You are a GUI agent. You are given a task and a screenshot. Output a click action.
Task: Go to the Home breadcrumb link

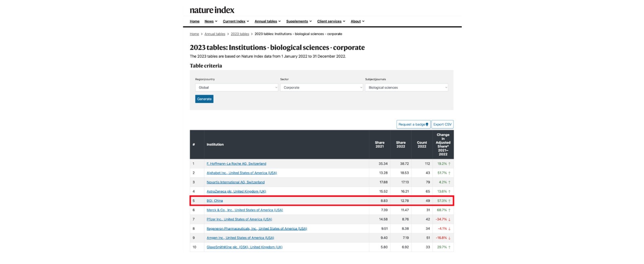[x=194, y=34]
